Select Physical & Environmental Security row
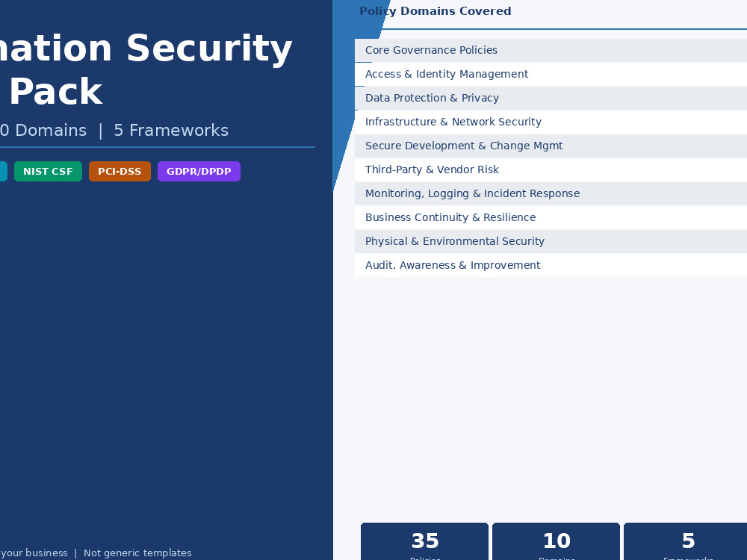 [551, 241]
